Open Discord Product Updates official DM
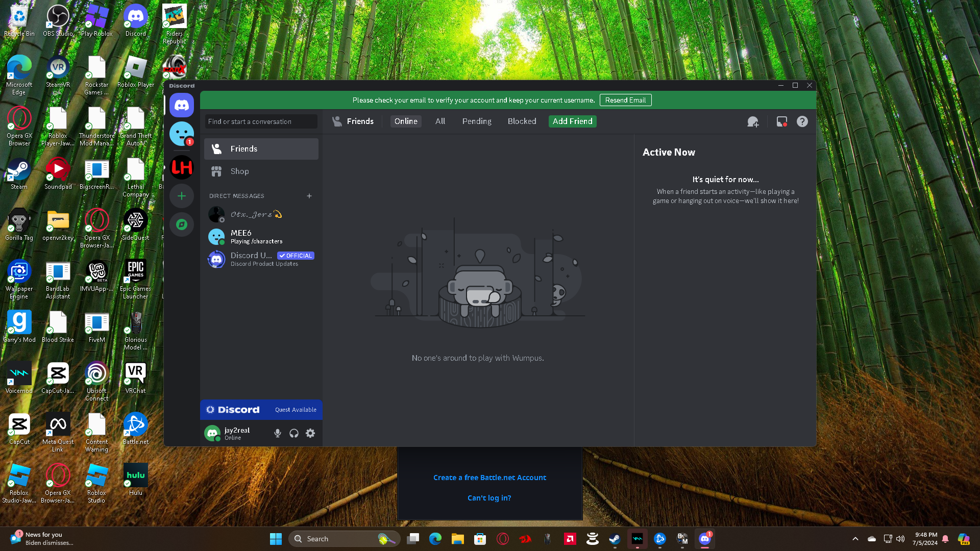 click(x=261, y=259)
